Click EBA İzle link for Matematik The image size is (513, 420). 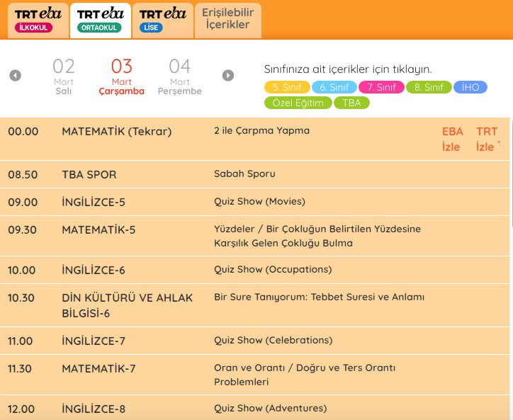(452, 140)
